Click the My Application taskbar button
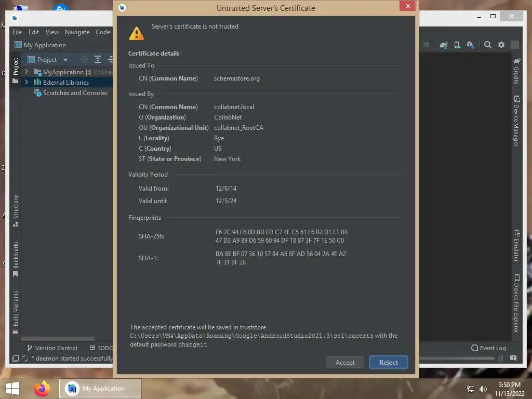Screen dimensions: 532x399 coord(100,389)
